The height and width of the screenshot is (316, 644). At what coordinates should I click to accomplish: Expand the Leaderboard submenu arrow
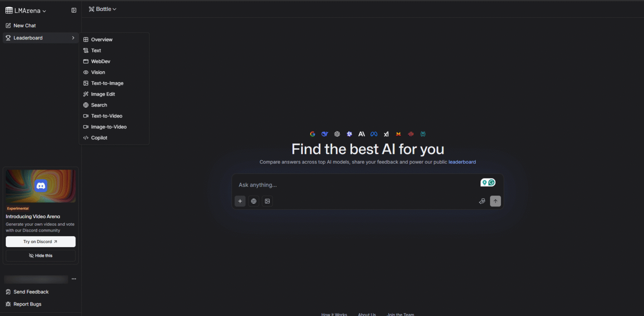click(x=73, y=38)
